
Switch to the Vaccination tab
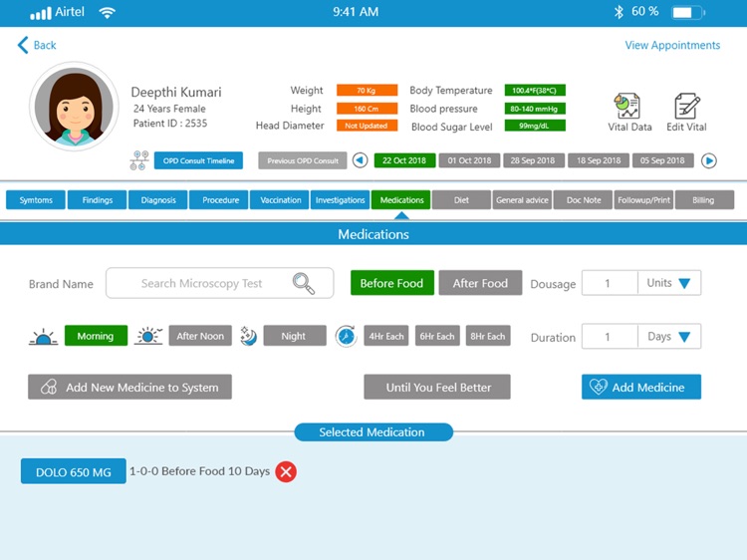pos(280,200)
